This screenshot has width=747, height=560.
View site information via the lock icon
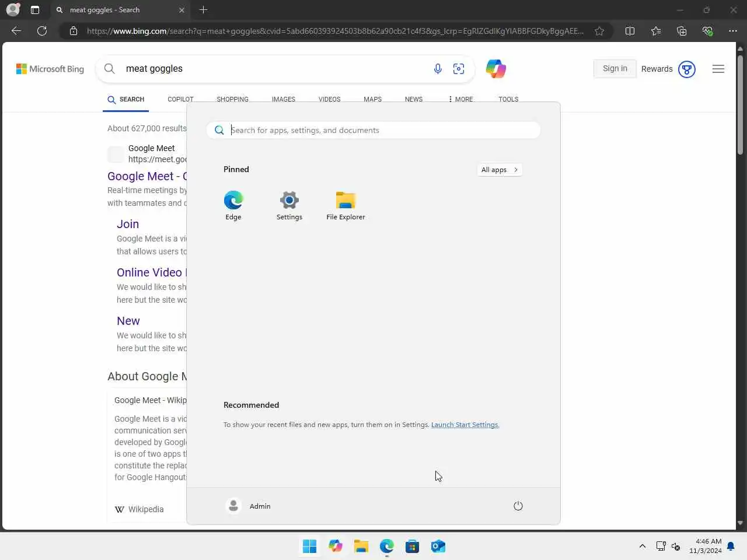pos(74,31)
